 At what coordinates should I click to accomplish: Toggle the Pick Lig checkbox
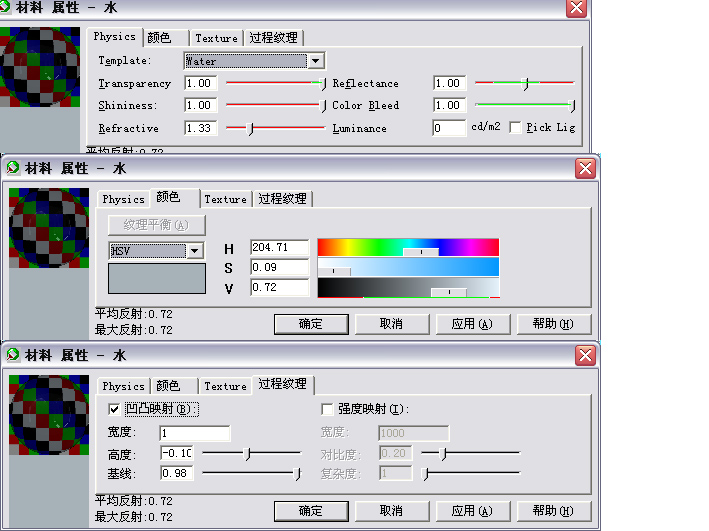[x=515, y=128]
